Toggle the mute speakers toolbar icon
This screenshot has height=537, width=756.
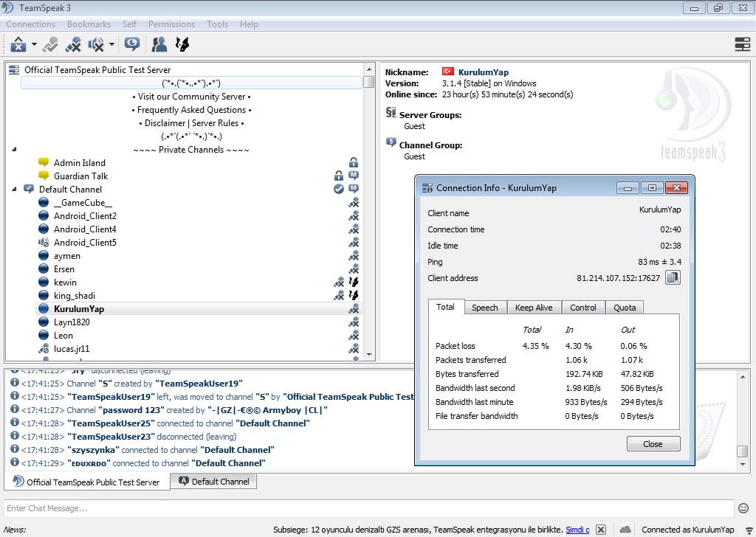pos(96,44)
